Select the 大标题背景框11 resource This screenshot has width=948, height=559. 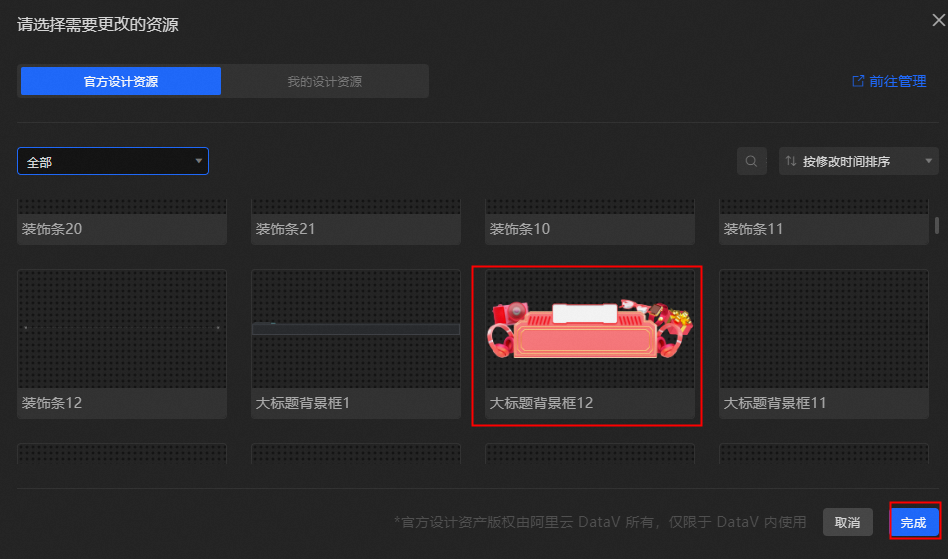pos(823,344)
